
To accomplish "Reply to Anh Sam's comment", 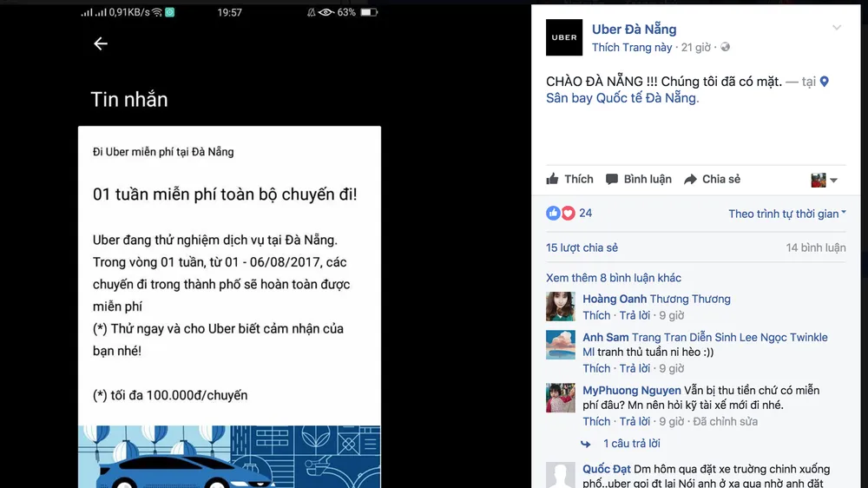I will tap(635, 368).
